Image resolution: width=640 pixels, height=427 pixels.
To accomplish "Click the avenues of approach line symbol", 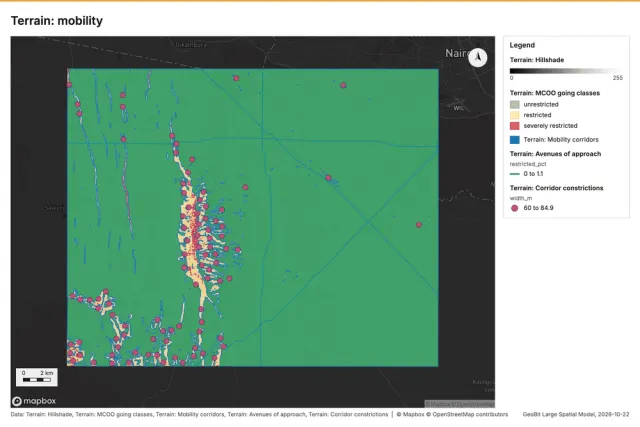I will pyautogui.click(x=515, y=174).
